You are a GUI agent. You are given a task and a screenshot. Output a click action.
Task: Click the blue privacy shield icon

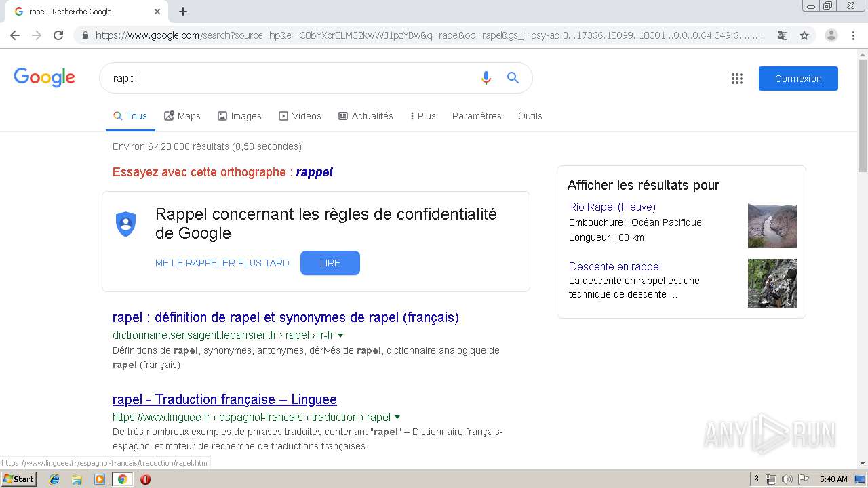click(126, 224)
